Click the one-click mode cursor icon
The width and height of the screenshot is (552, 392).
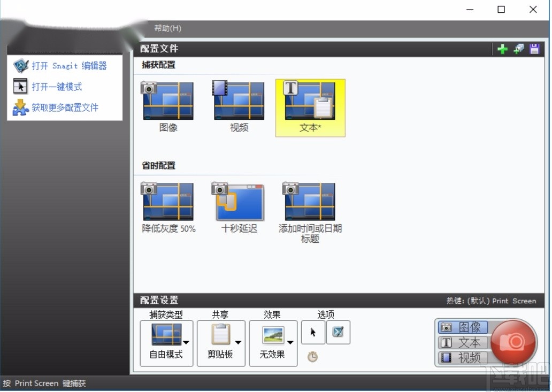[x=20, y=86]
